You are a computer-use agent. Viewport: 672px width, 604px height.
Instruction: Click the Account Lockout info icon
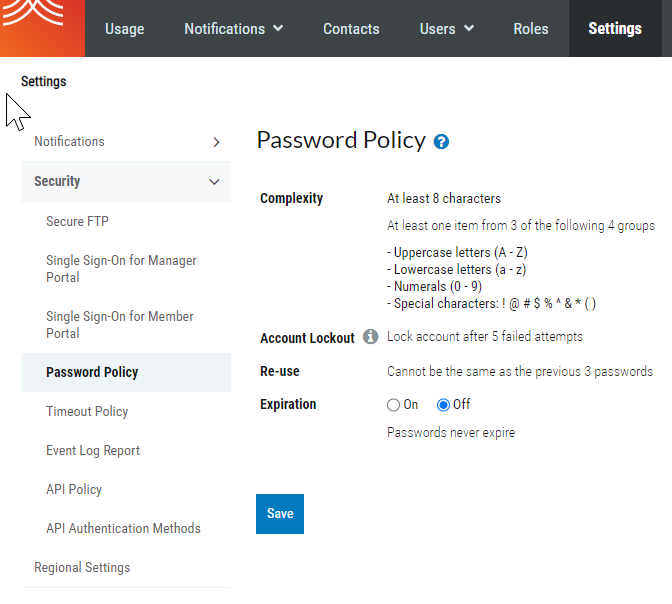(370, 337)
